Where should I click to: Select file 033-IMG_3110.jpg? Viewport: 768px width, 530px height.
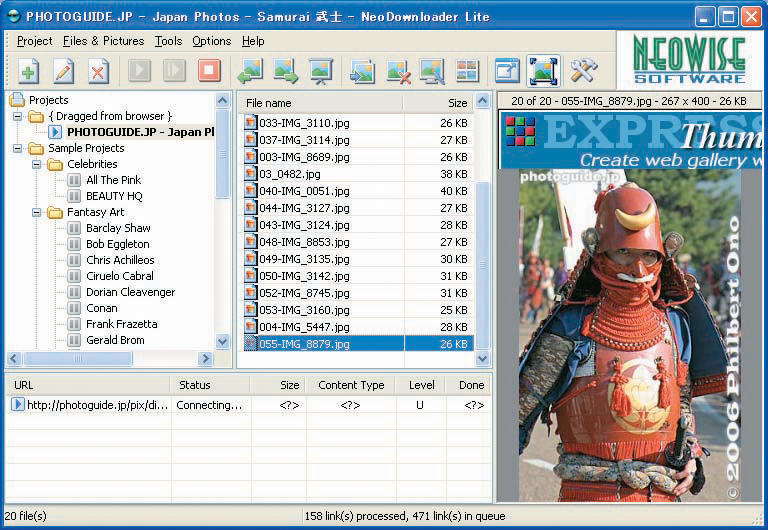[358, 123]
